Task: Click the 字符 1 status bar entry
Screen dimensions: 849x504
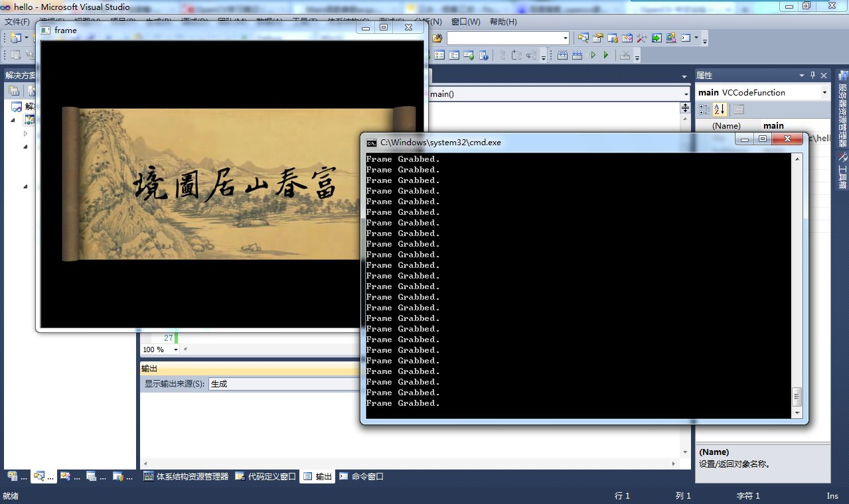Action: click(748, 495)
